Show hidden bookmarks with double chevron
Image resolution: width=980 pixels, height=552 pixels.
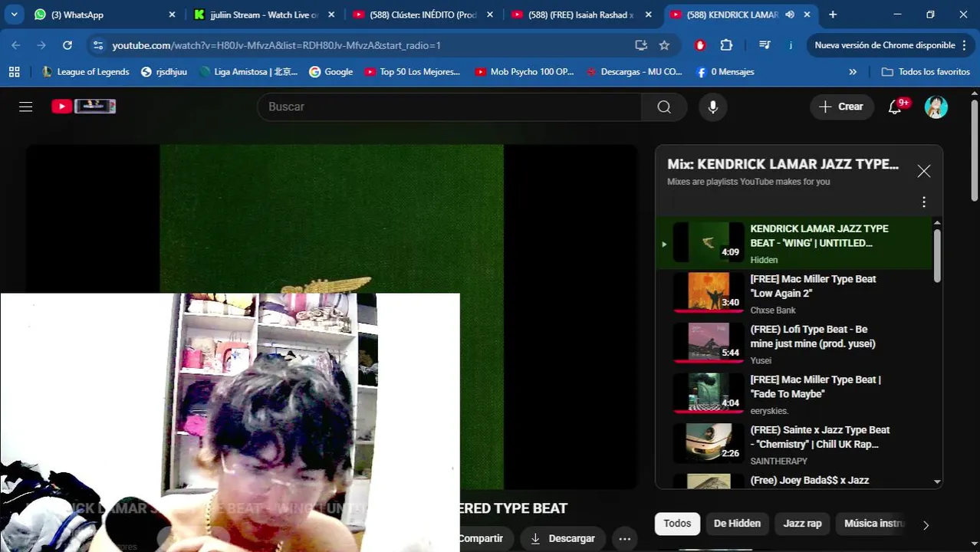tap(853, 71)
